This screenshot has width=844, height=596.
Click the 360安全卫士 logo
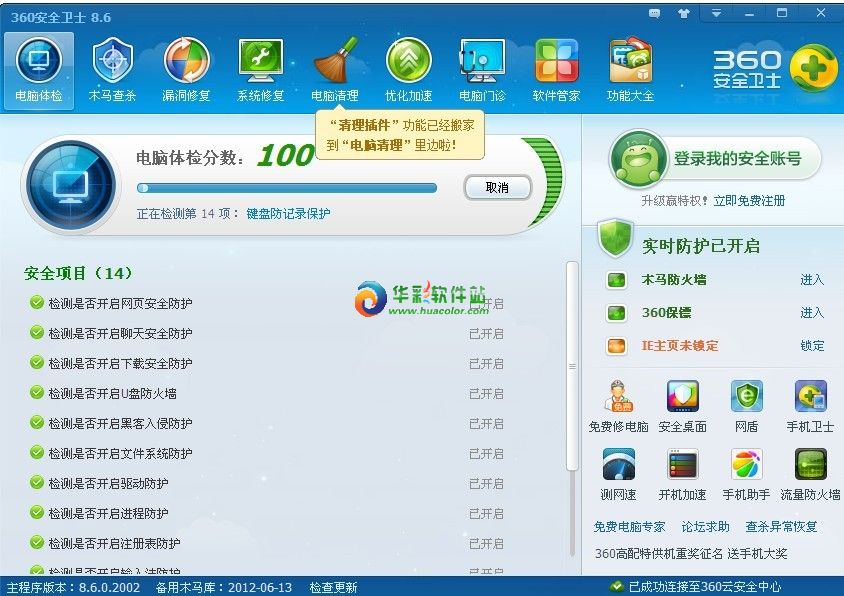(x=775, y=69)
